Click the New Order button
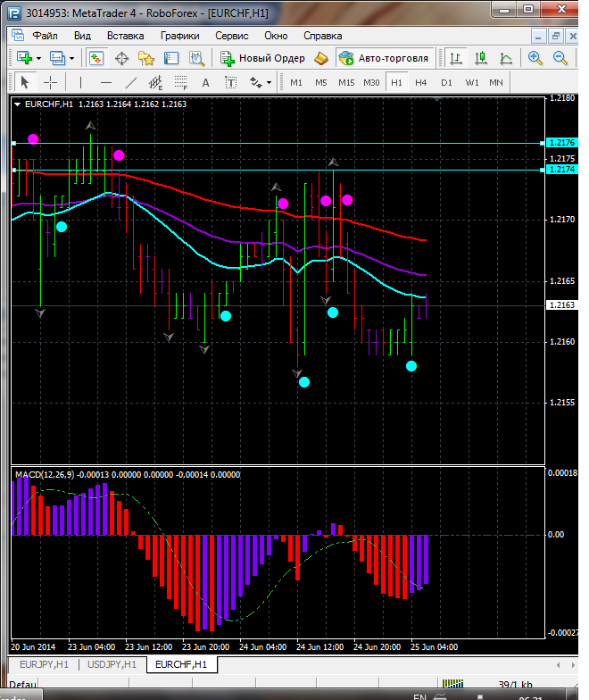 tap(262, 58)
